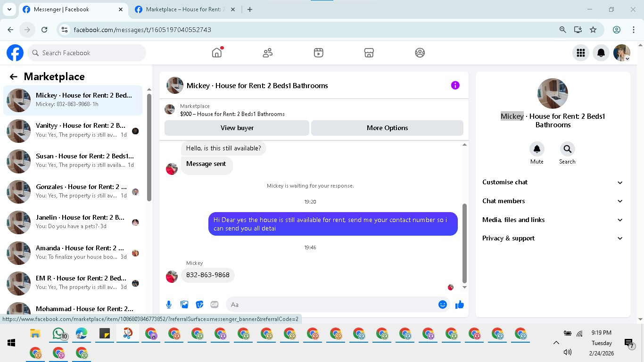This screenshot has width=644, height=362.
Task: Go back using Marketplace back arrow
Action: coord(13,77)
